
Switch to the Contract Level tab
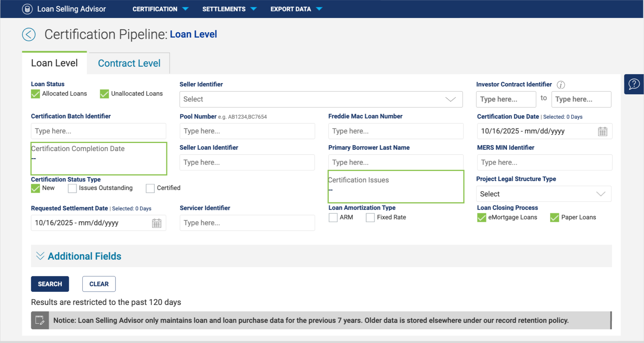pos(129,63)
